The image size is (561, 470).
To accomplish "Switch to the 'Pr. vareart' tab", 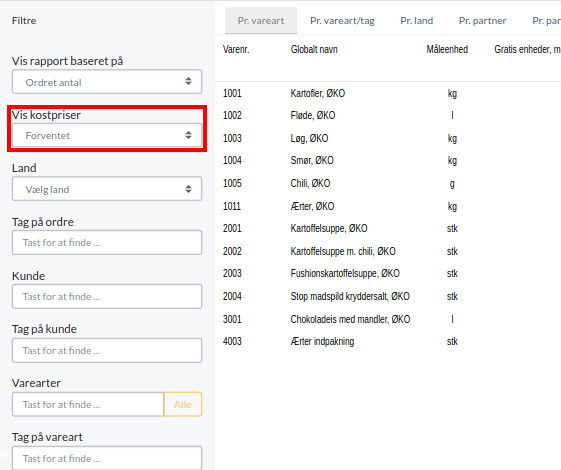I will pos(261,21).
